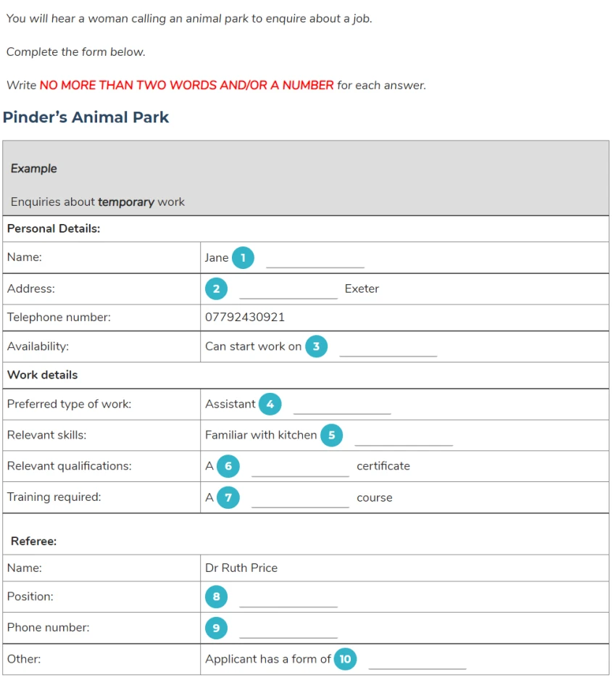Click the start work date blank
Screen dimensions: 616x680
tap(388, 350)
